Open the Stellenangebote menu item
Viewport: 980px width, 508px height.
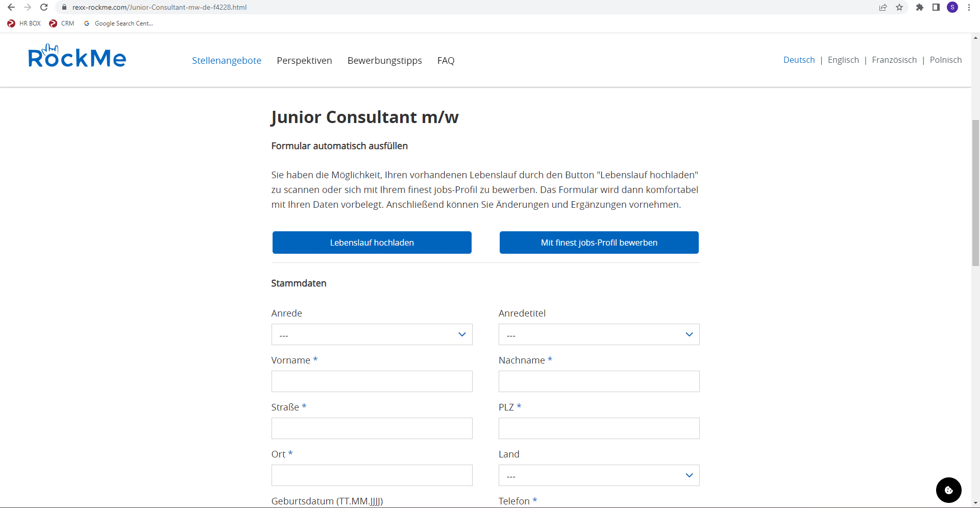(x=227, y=60)
